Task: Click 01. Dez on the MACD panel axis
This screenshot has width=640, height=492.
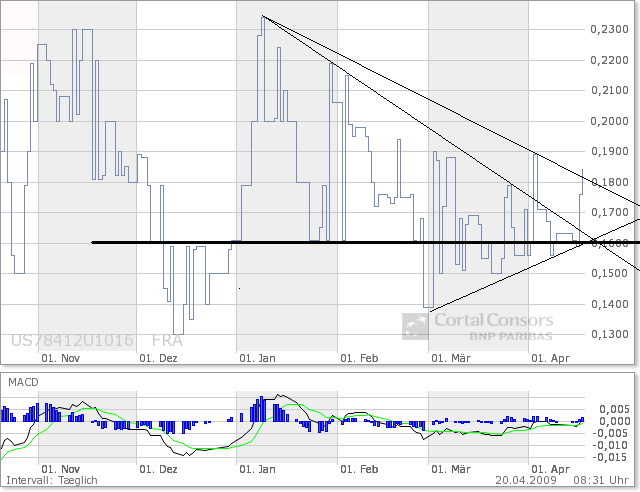Action: (159, 468)
